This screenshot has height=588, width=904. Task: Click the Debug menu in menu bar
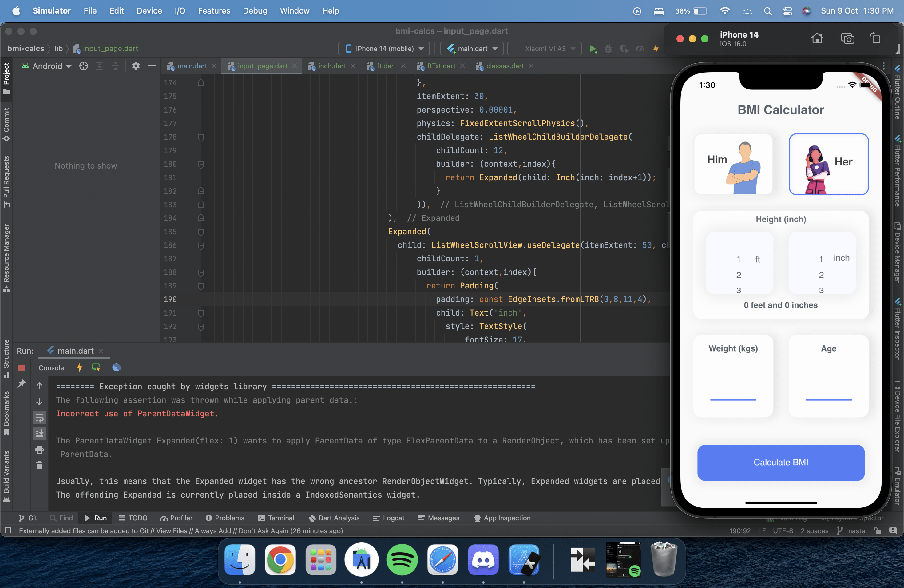(x=254, y=10)
